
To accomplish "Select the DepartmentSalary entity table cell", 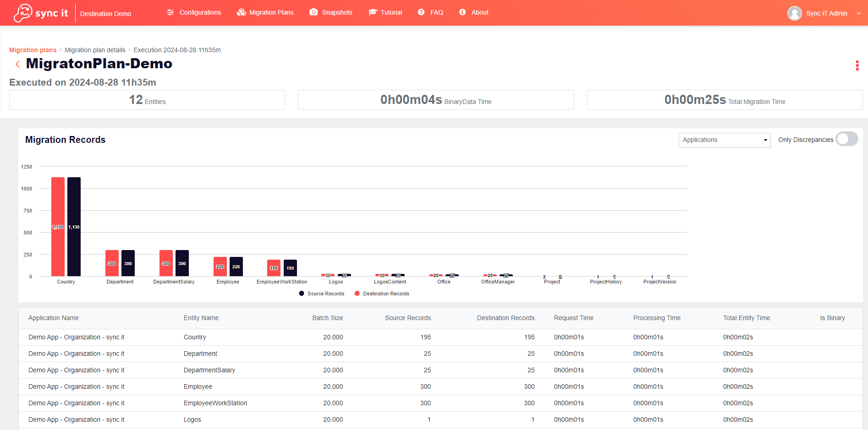I will (x=209, y=370).
